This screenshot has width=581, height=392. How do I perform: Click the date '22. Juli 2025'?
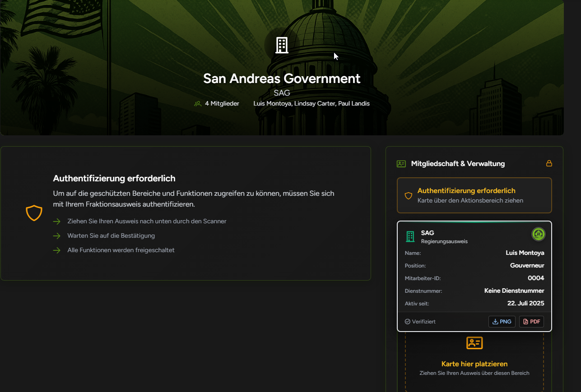526,304
